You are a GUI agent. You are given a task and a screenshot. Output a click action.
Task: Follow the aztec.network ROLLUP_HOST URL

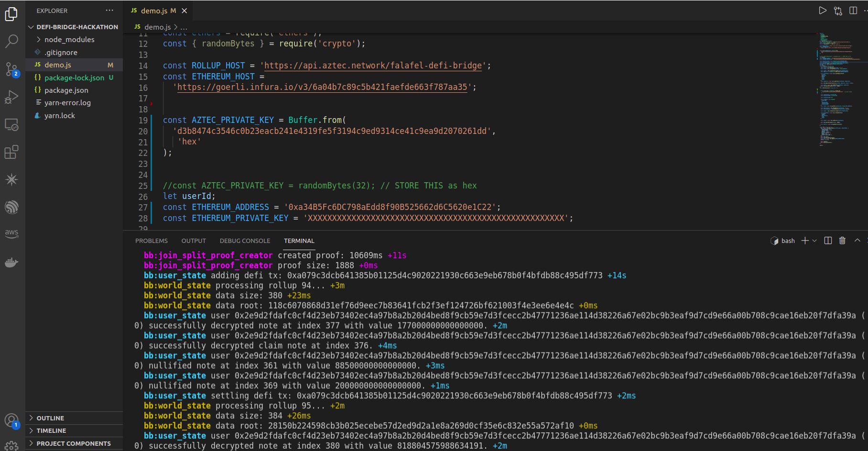click(373, 66)
